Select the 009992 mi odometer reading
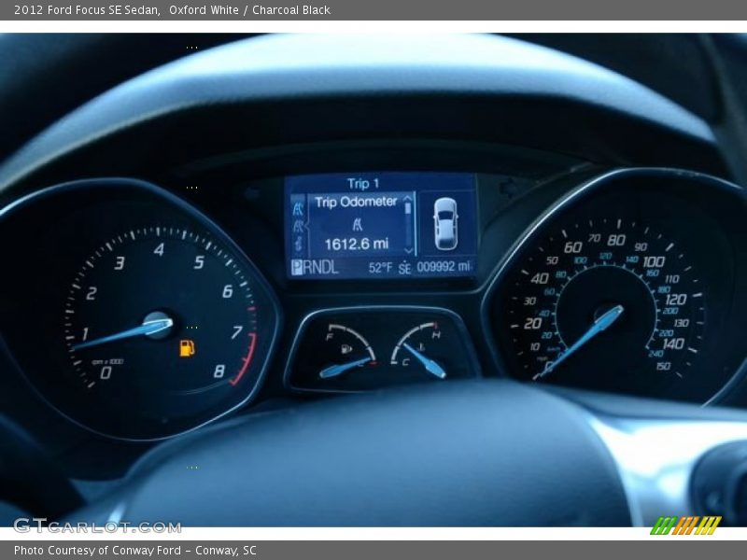Screen dimensions: 747x560 pyautogui.click(x=439, y=266)
